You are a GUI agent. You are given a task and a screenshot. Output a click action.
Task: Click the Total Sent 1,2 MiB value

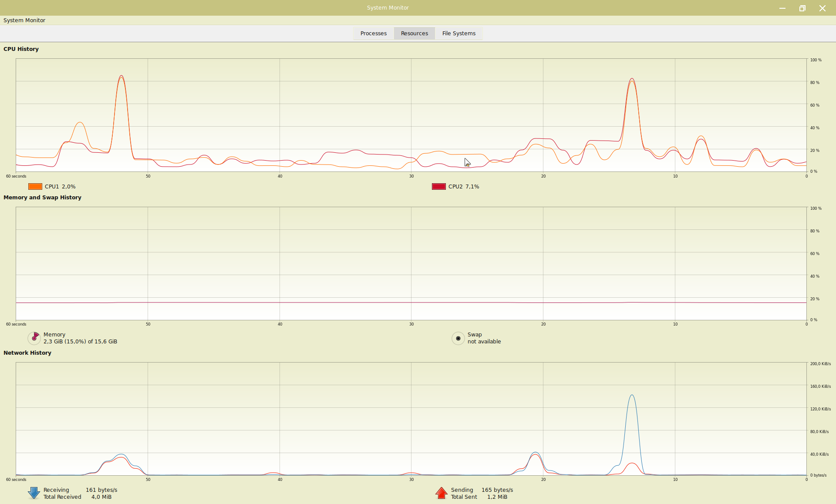click(497, 497)
